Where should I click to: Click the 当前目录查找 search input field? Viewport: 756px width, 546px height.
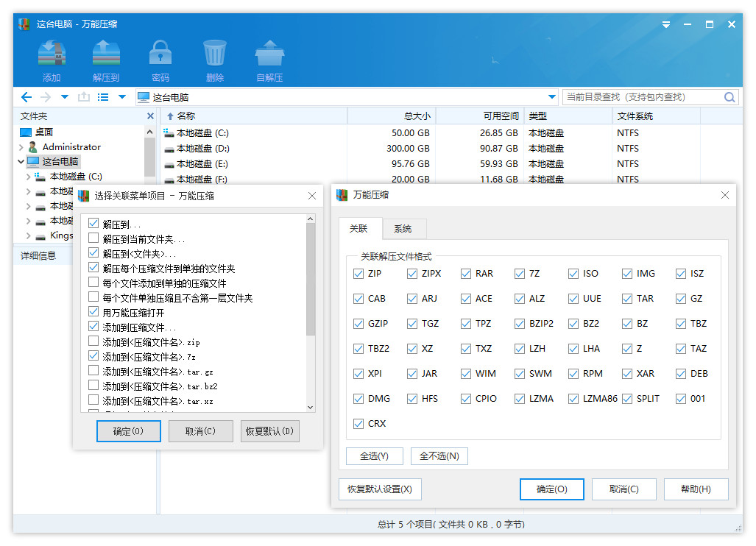pos(640,97)
